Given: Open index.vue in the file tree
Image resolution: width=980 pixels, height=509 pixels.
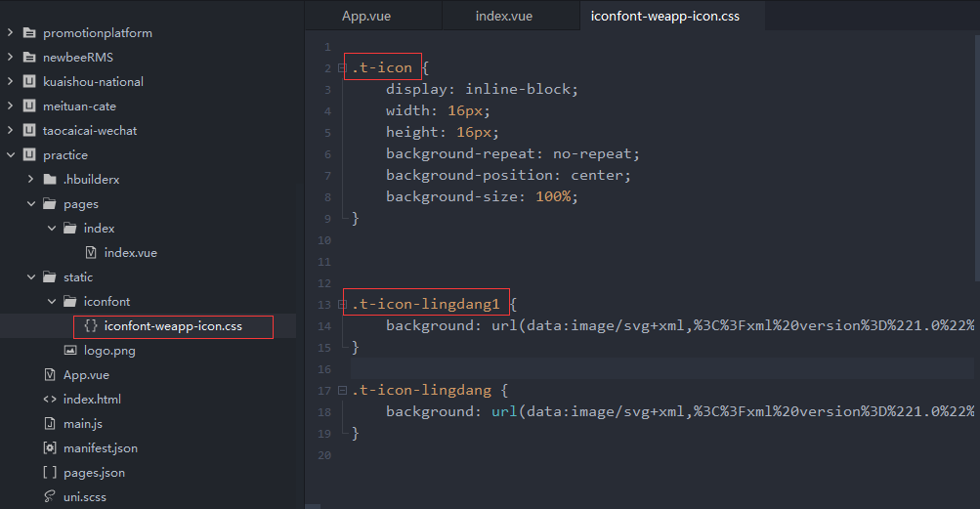Looking at the screenshot, I should click(x=131, y=253).
